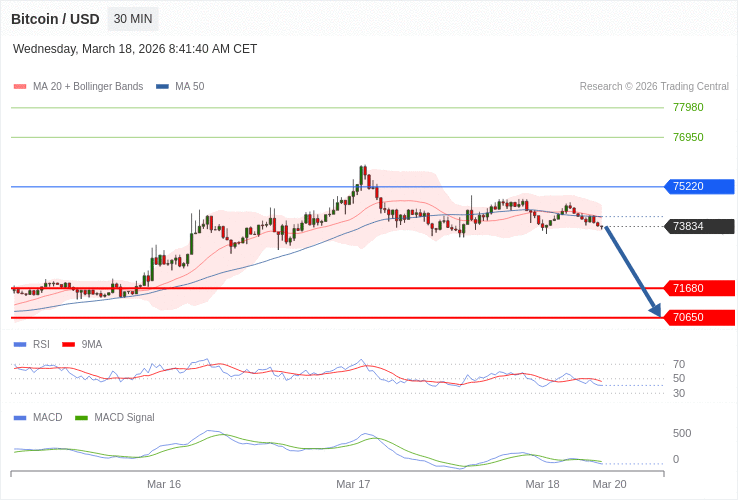Click the RSI legend label
The image size is (738, 500).
point(41,345)
